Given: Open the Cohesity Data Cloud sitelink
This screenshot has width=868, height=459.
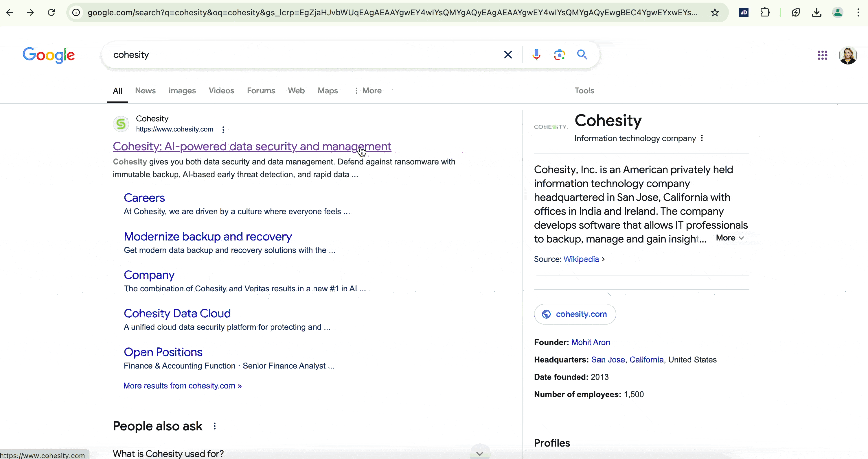Looking at the screenshot, I should (x=177, y=313).
